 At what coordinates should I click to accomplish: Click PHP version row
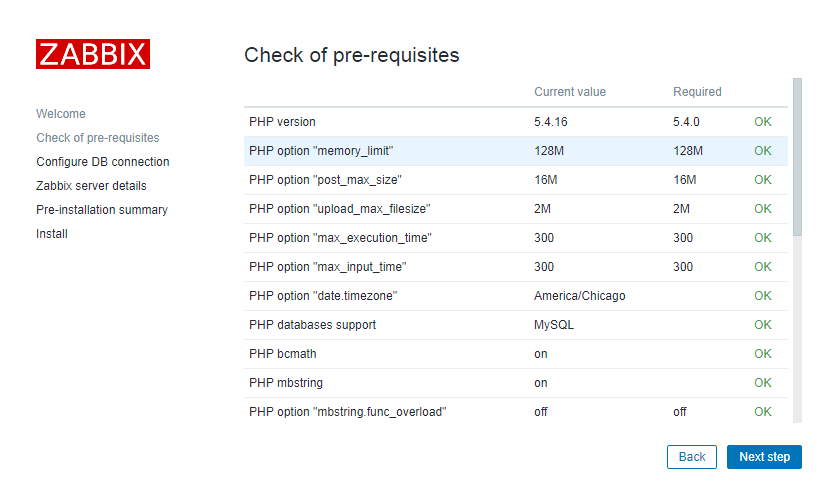coord(282,122)
